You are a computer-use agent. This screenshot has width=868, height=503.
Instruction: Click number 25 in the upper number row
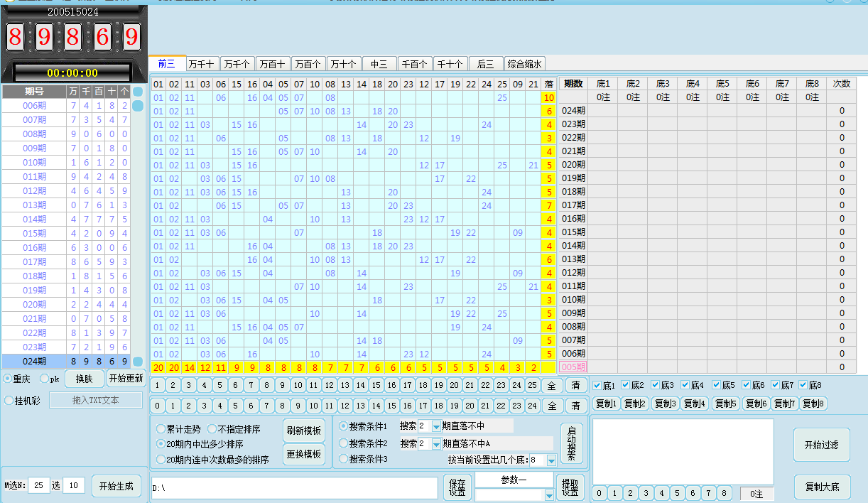tap(532, 386)
